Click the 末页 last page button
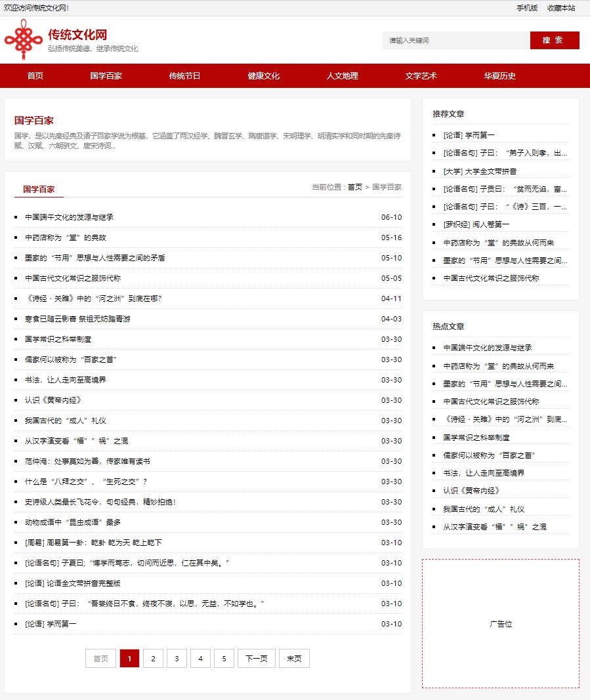The height and width of the screenshot is (700, 590). [x=294, y=659]
